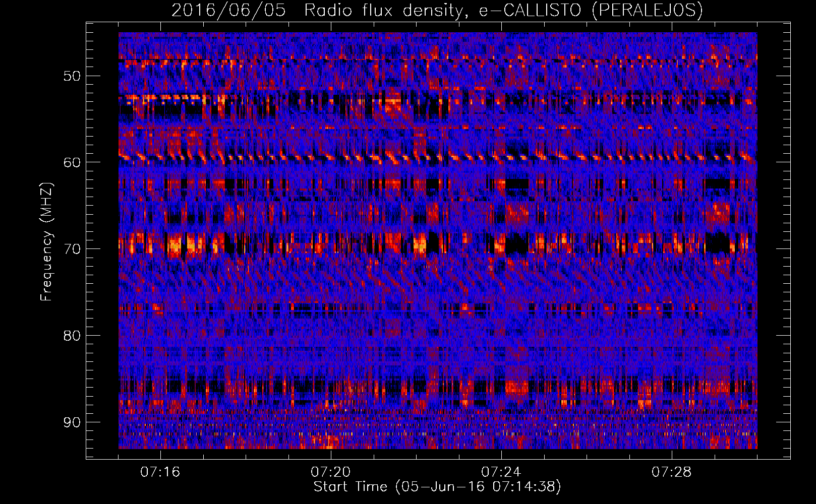
Task: Click frequency tick label 80
Action: pyautogui.click(x=71, y=336)
